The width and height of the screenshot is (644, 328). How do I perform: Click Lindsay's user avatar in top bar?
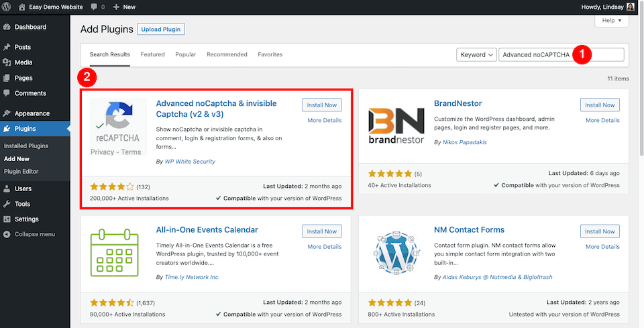pyautogui.click(x=630, y=7)
